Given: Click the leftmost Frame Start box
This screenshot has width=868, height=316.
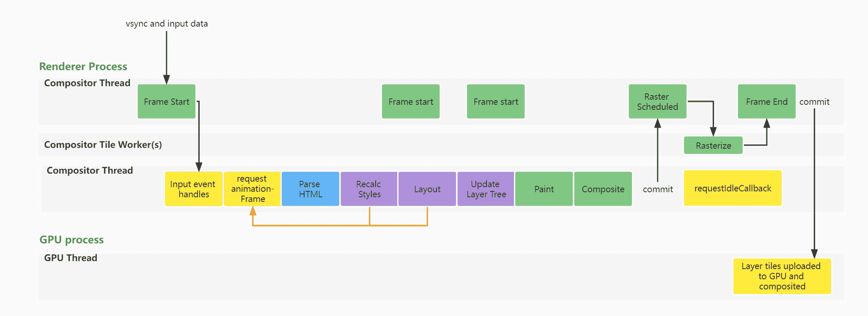Looking at the screenshot, I should [166, 102].
